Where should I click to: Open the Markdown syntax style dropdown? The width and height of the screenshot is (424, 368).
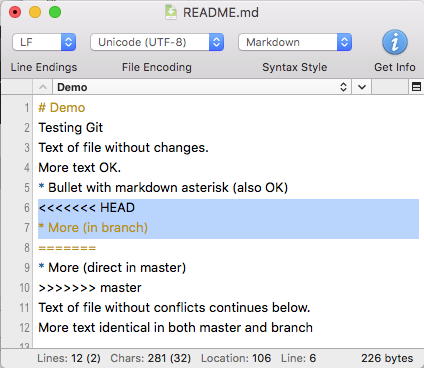tap(295, 42)
